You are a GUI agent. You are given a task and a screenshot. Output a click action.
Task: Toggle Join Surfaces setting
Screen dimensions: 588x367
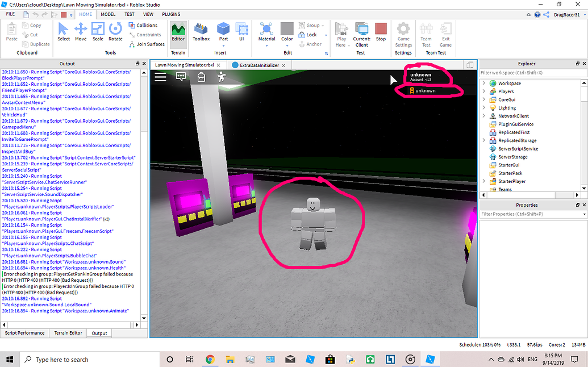(x=147, y=44)
